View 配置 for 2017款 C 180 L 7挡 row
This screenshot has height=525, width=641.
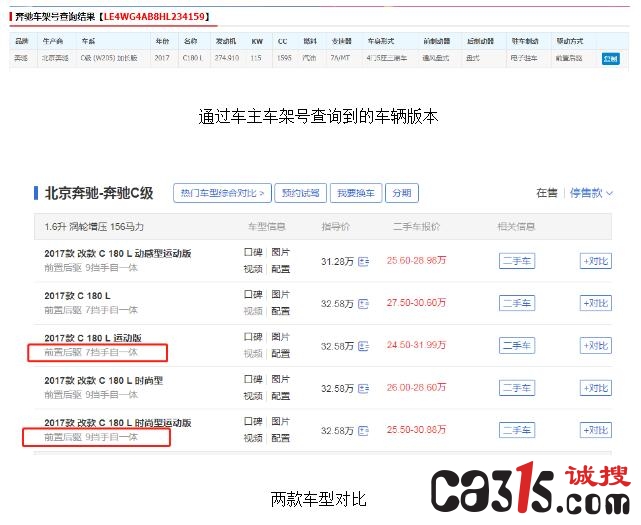pyautogui.click(x=280, y=311)
